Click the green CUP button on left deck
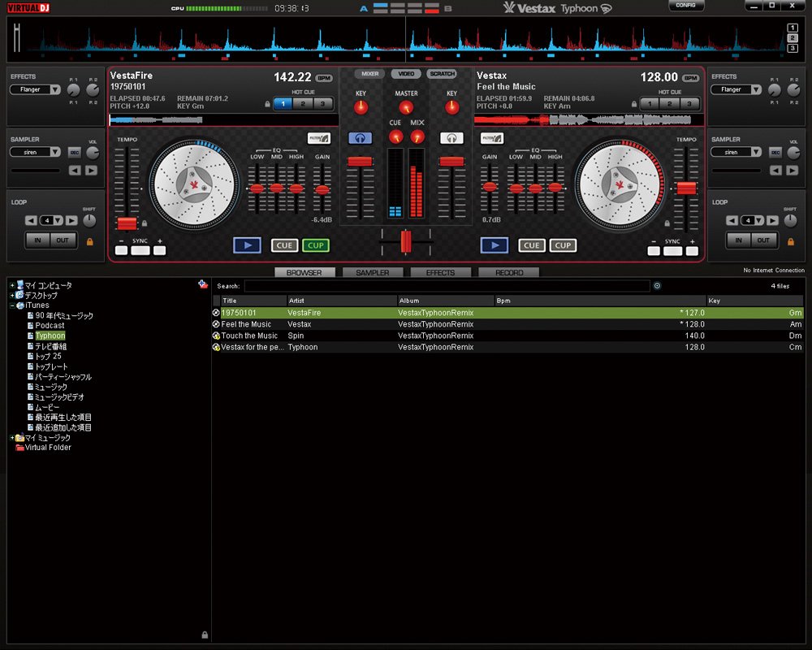Image resolution: width=812 pixels, height=650 pixels. 315,245
